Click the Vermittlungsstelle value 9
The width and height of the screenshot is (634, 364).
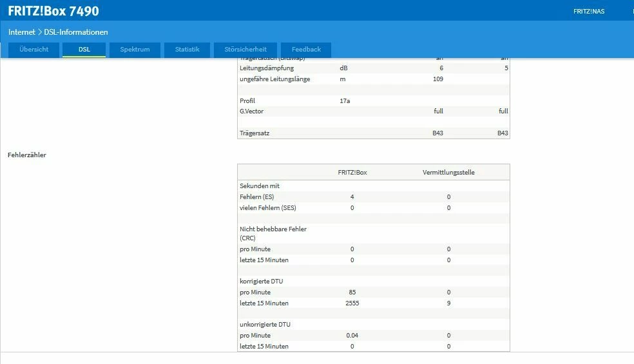pyautogui.click(x=448, y=303)
